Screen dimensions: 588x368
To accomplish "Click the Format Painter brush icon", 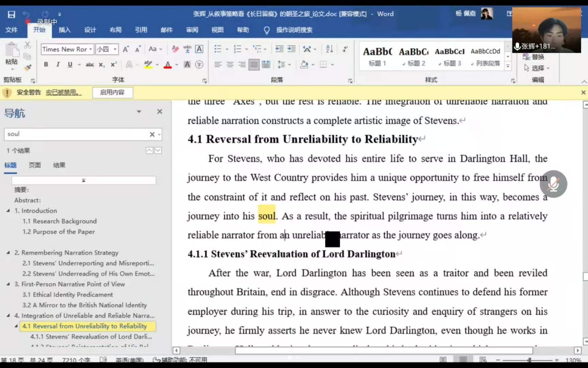I will (28, 67).
